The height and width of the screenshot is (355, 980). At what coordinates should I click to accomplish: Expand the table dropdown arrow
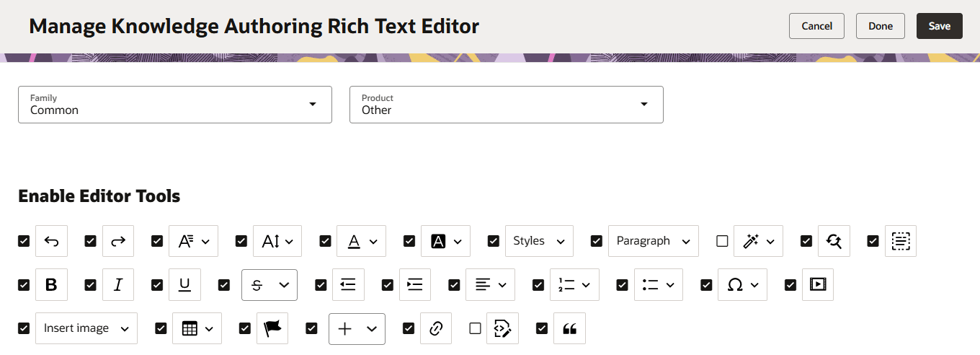(x=209, y=329)
